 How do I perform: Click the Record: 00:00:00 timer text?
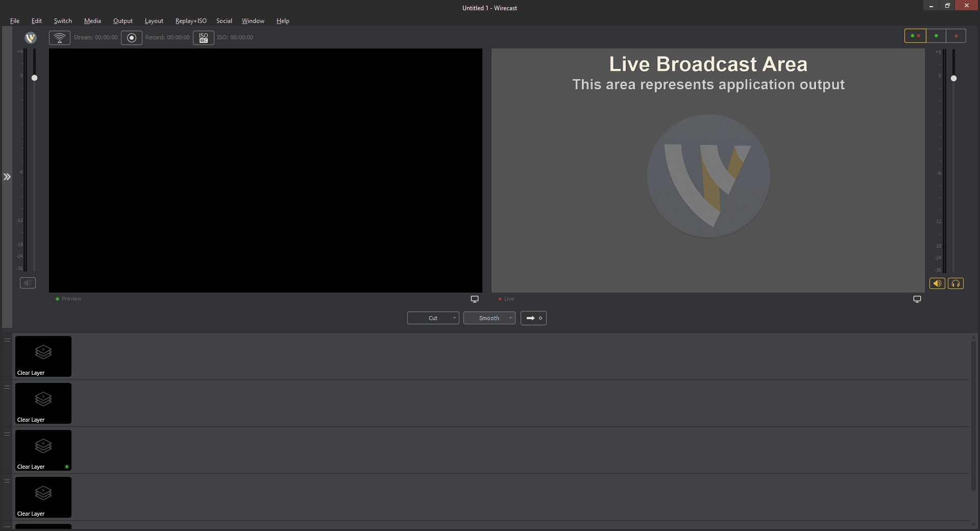click(x=167, y=37)
